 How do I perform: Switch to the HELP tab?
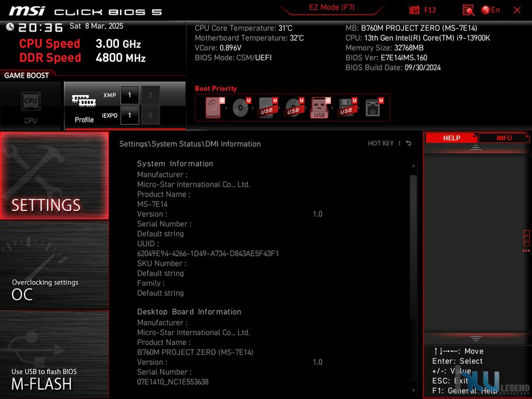click(x=451, y=138)
